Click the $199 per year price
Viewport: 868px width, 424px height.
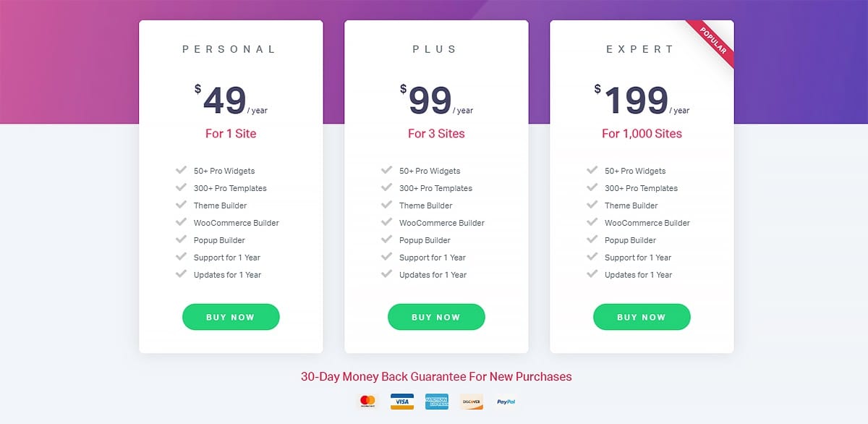[642, 101]
